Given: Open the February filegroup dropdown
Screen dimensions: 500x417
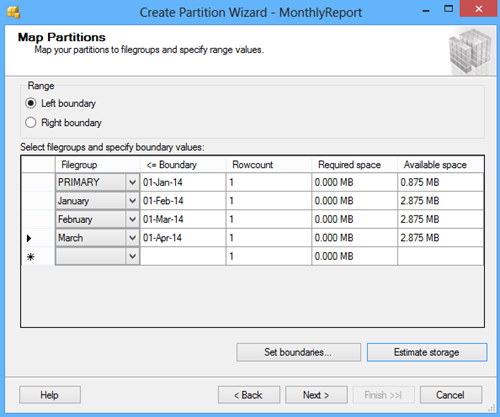Looking at the screenshot, I should 132,219.
